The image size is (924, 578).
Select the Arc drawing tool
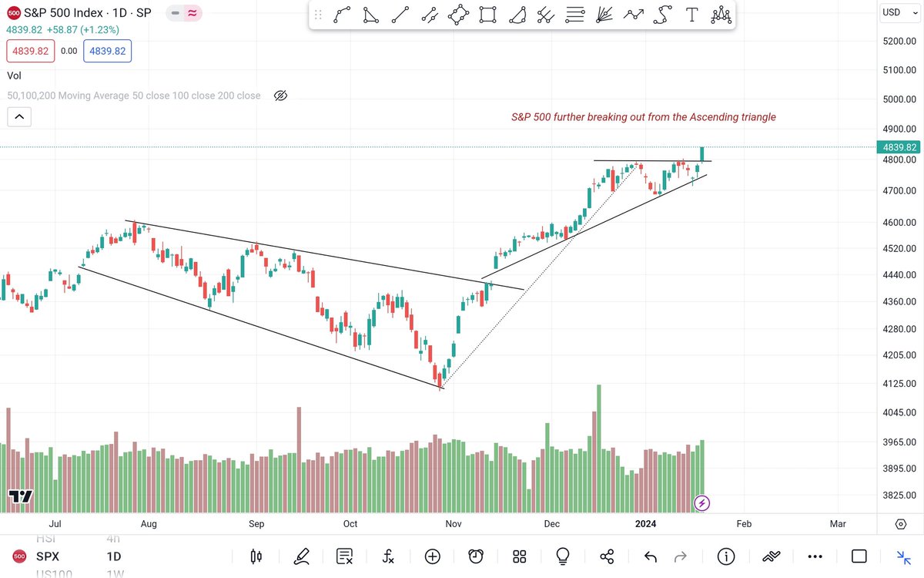point(343,15)
